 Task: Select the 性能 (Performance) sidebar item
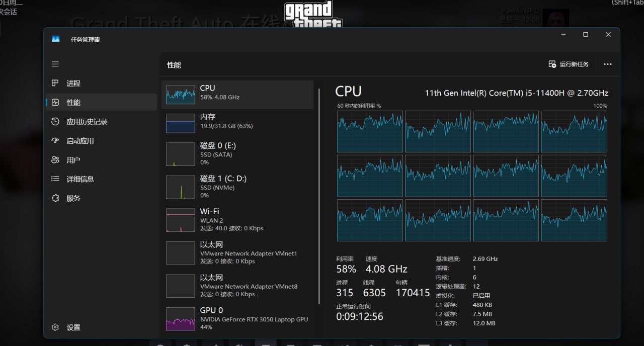click(x=73, y=103)
